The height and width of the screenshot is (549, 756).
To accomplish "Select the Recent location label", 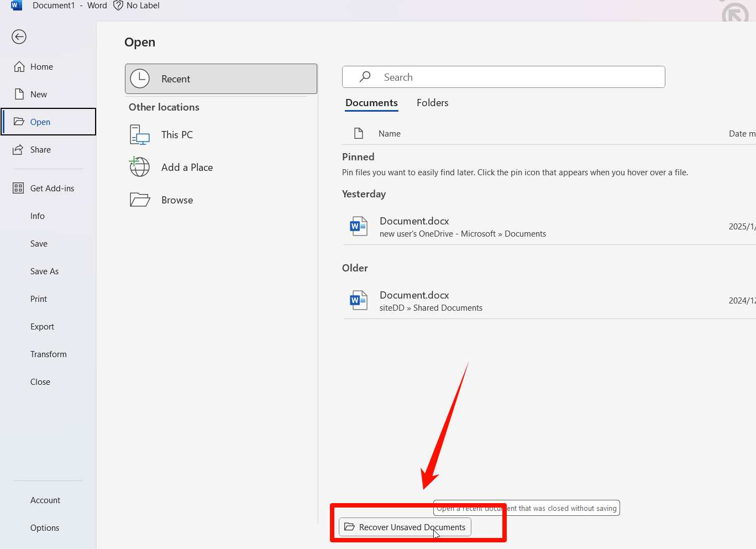I will (176, 79).
